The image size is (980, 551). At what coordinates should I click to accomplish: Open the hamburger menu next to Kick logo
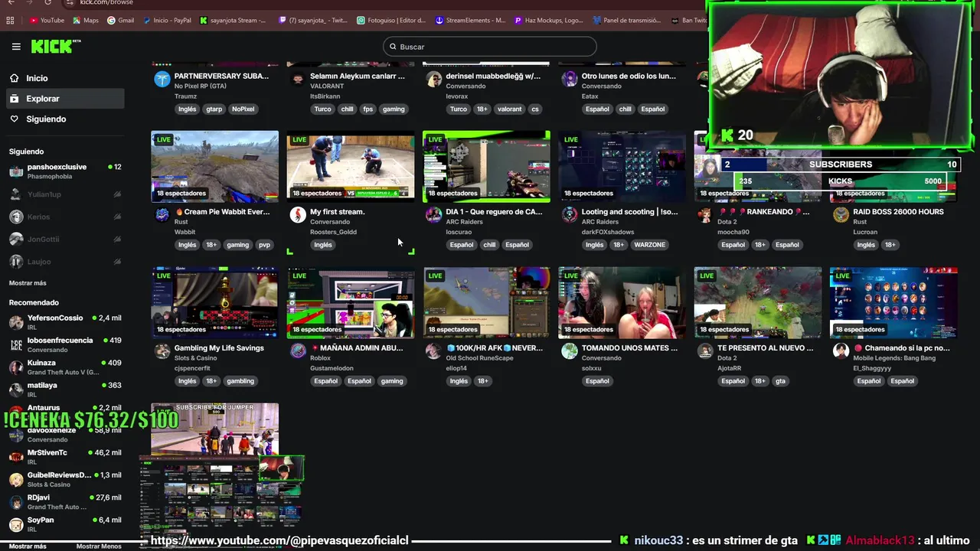(x=16, y=47)
